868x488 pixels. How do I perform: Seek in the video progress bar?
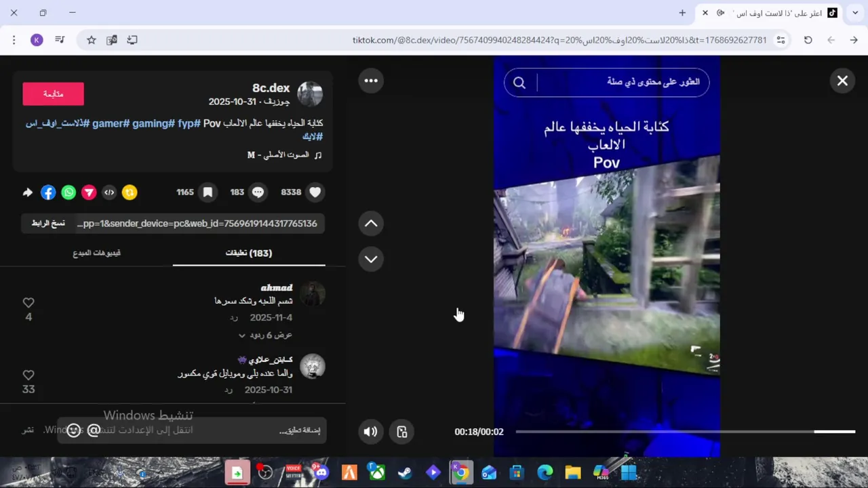pos(685,432)
